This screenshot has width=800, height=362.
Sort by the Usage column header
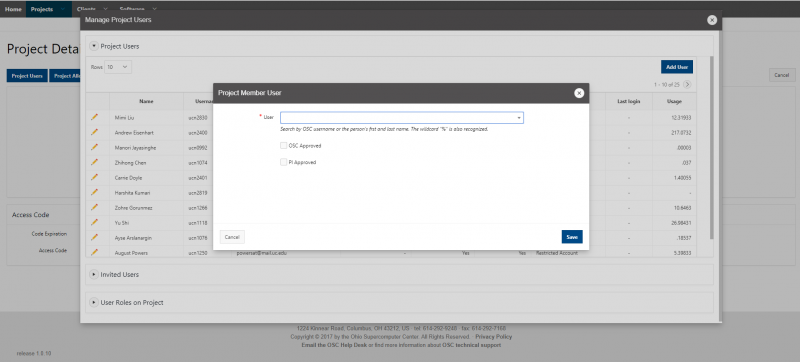click(674, 101)
